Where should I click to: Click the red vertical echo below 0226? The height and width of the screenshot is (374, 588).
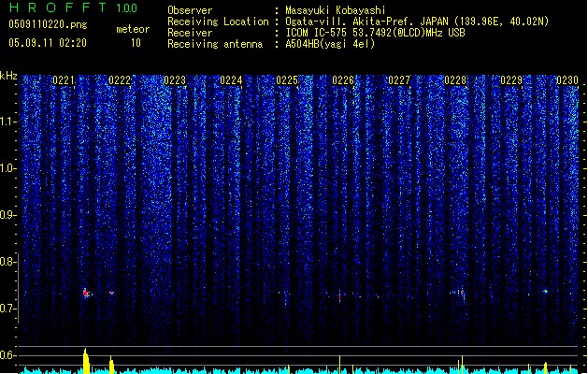[x=339, y=296]
